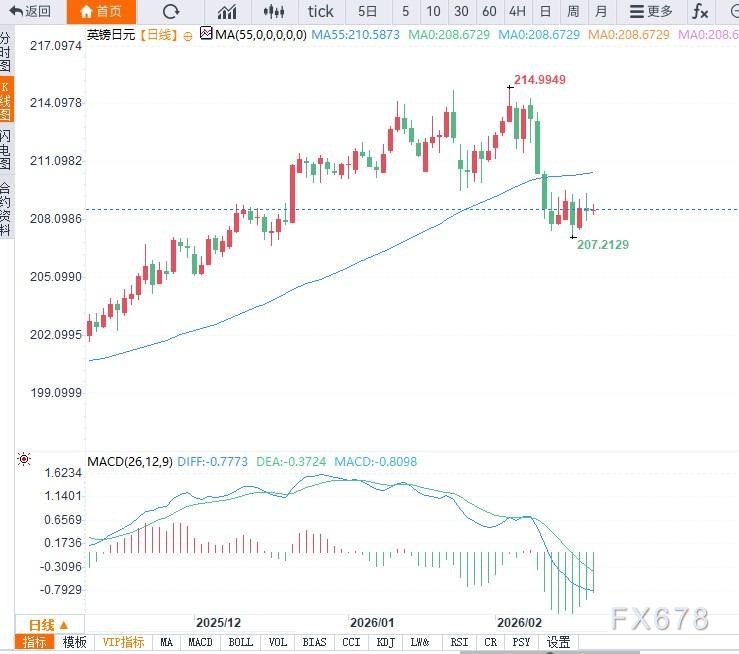
Task: Open the 合约资料 side tab
Action: [6, 208]
